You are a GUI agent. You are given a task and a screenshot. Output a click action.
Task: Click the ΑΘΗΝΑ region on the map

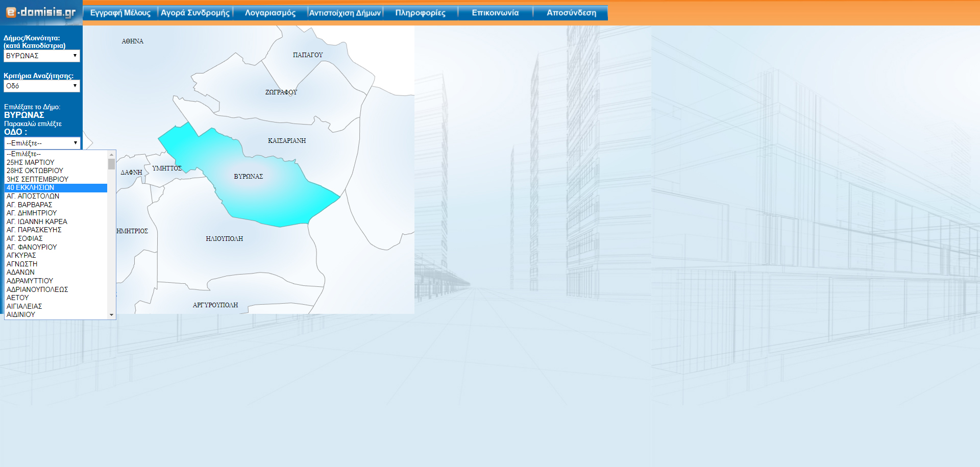click(133, 41)
